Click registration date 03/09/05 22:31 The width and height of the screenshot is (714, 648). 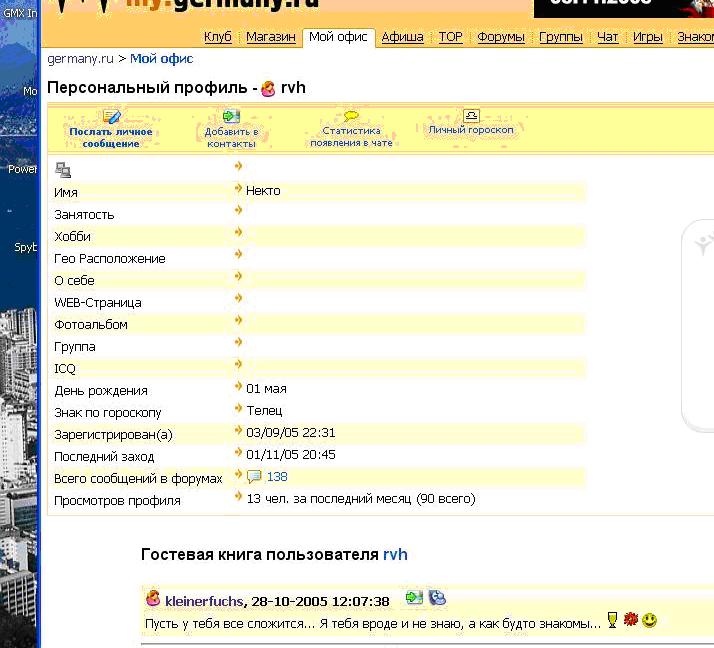point(291,433)
